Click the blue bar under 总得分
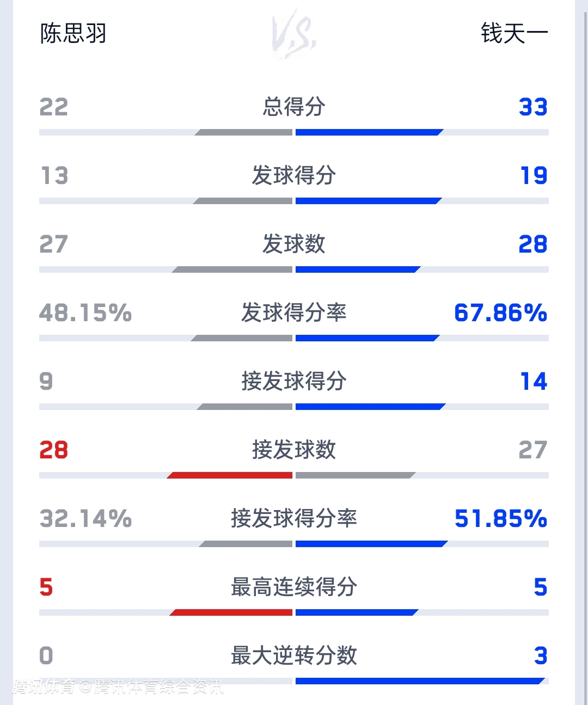Image resolution: width=588 pixels, height=705 pixels. pyautogui.click(x=368, y=132)
